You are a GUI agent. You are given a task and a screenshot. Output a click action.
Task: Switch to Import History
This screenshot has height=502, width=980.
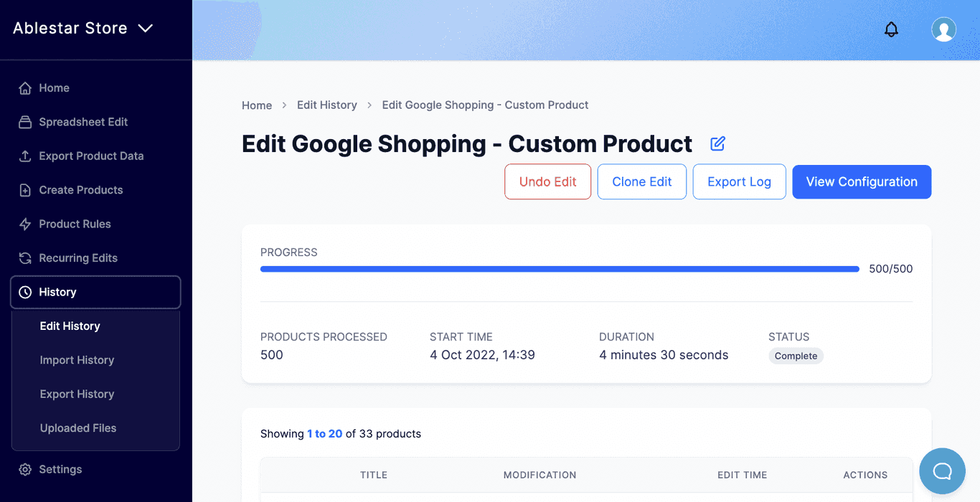pyautogui.click(x=77, y=360)
